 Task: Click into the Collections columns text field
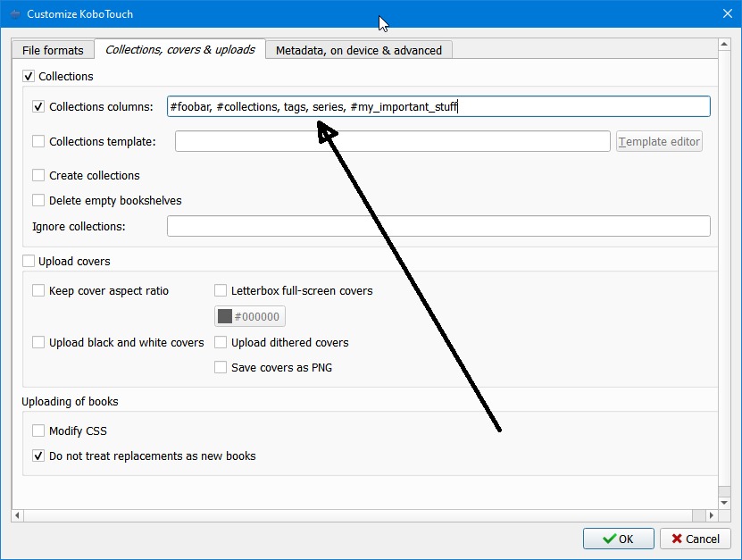(x=438, y=106)
